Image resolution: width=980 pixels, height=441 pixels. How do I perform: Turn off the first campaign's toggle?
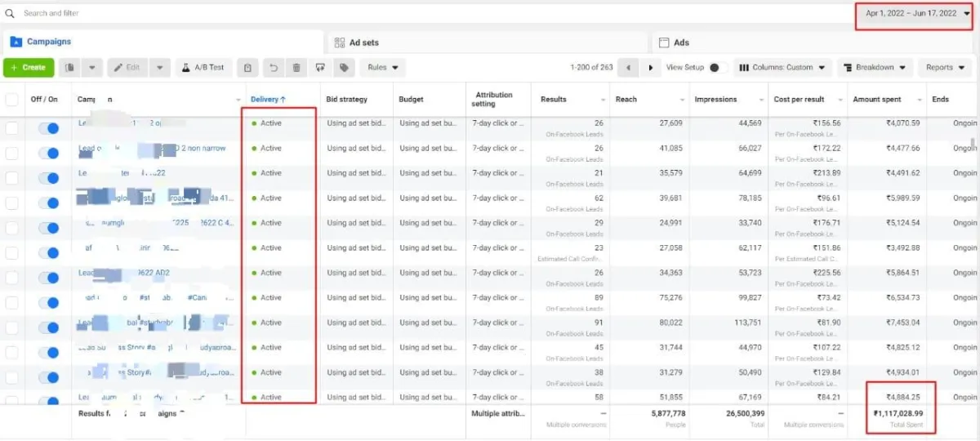(49, 128)
